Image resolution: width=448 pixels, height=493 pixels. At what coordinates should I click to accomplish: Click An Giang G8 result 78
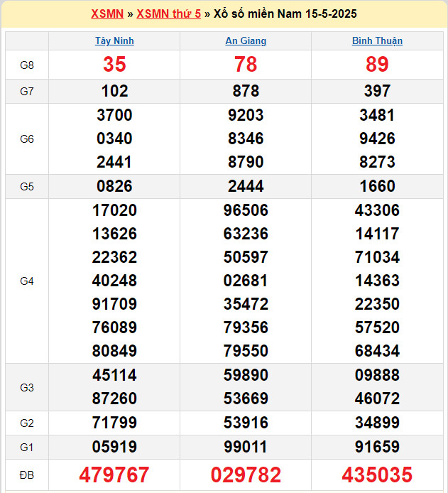246,65
